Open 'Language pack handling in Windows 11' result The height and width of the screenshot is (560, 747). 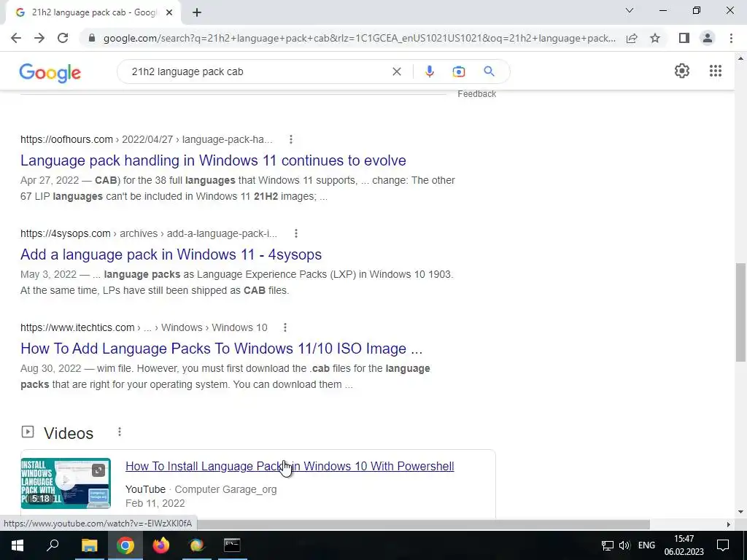click(x=213, y=160)
